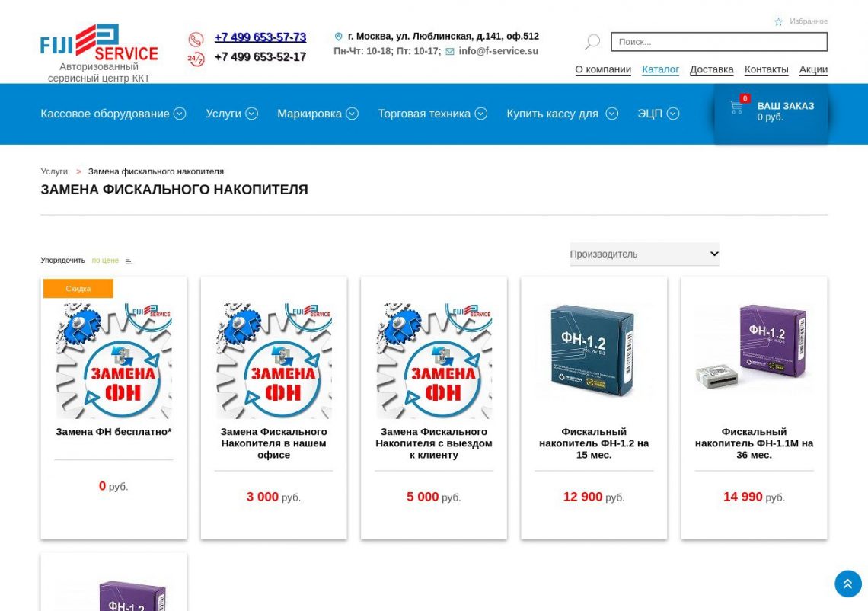
Task: Expand the Услуги menu chevron
Action: pos(251,114)
